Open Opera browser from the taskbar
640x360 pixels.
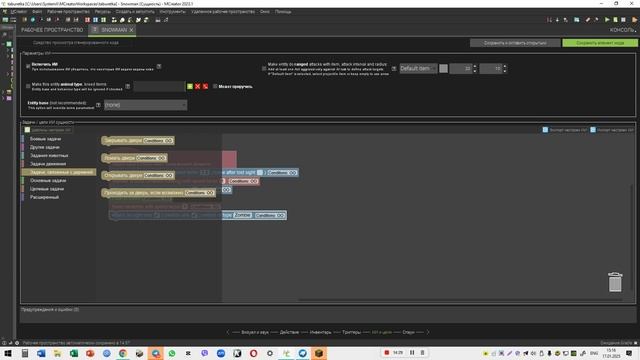point(253,353)
